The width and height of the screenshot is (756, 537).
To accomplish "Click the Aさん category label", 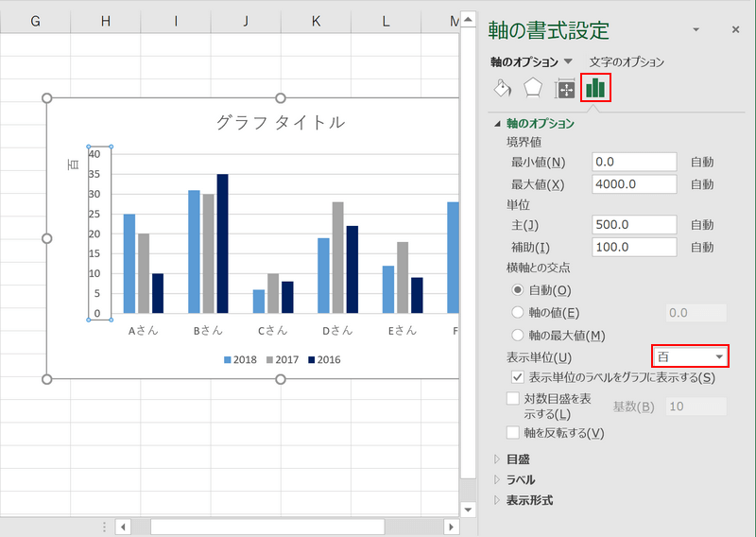I will click(144, 331).
